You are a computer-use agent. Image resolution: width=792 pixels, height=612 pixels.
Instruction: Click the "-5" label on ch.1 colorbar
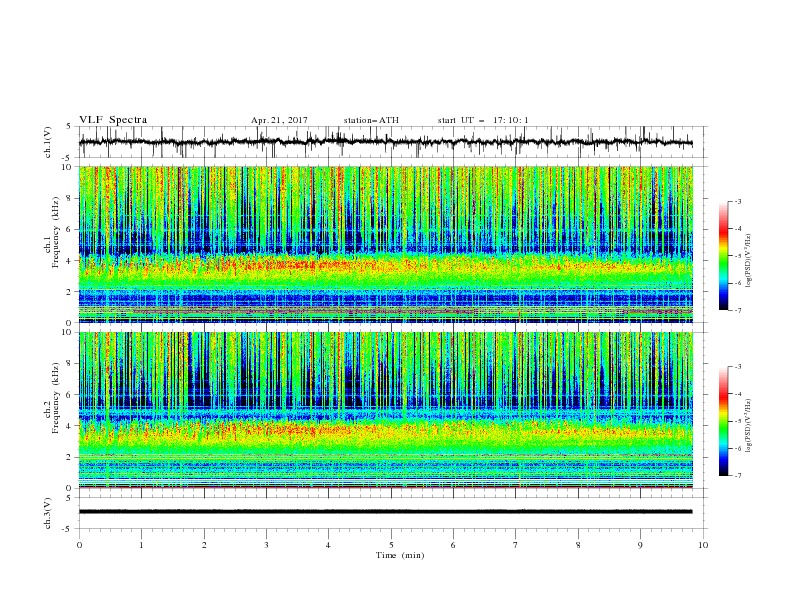click(738, 256)
